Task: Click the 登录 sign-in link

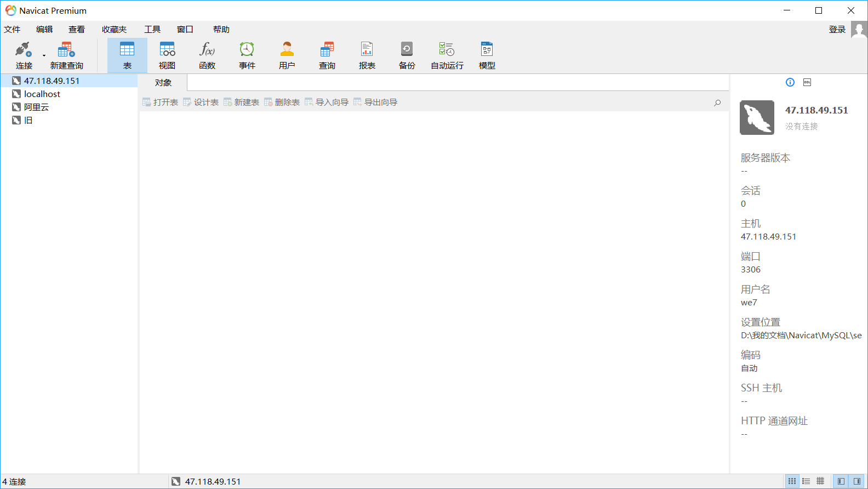Action: 837,30
